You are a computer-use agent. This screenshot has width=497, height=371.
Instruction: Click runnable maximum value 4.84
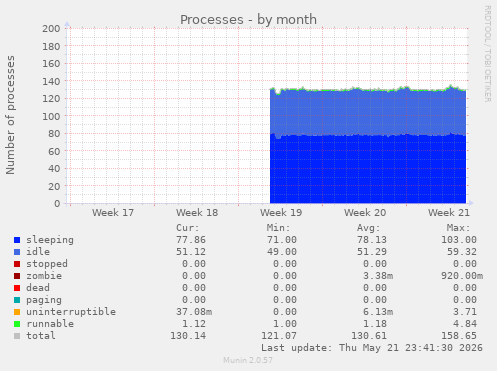pyautogui.click(x=465, y=324)
